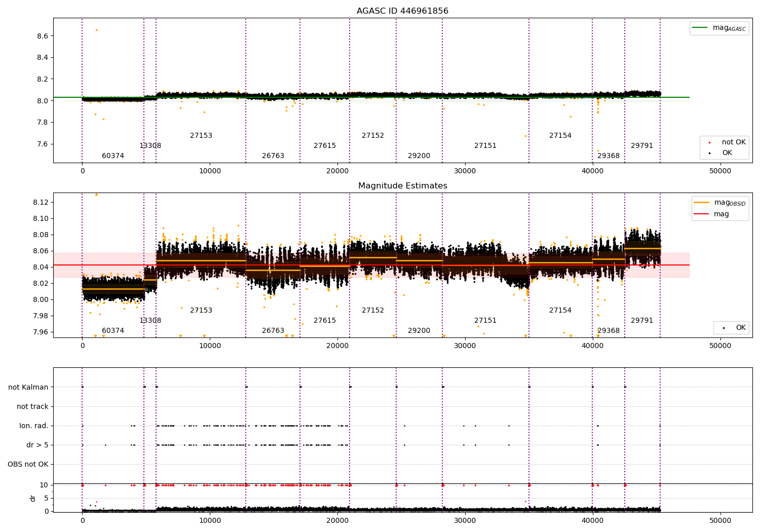Click the green line sample in mag AGASC legend
Viewport: 760px width, 532px height.
point(700,28)
